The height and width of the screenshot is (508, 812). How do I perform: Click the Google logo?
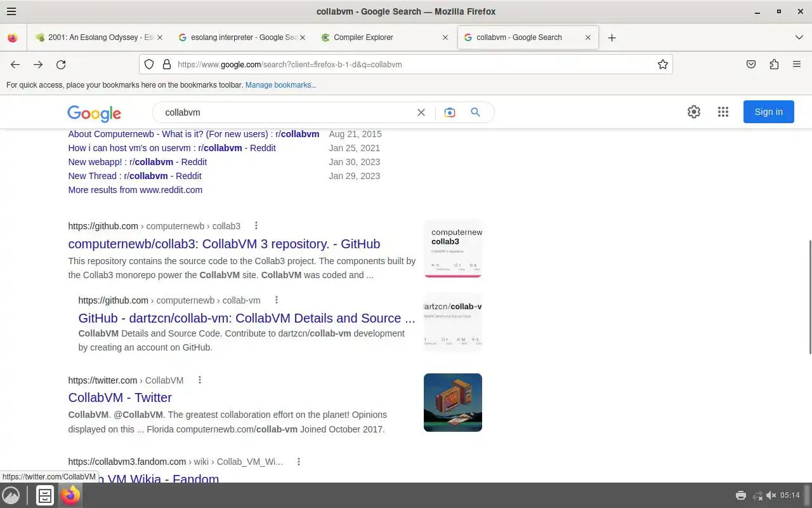[x=94, y=113]
